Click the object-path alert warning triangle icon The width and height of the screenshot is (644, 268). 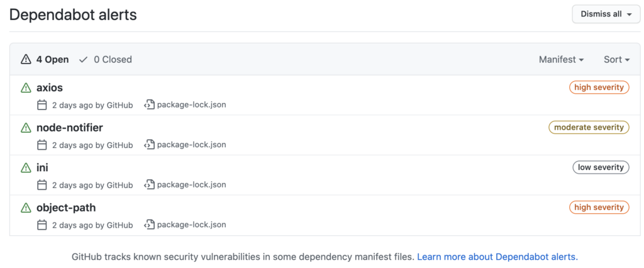pyautogui.click(x=26, y=208)
